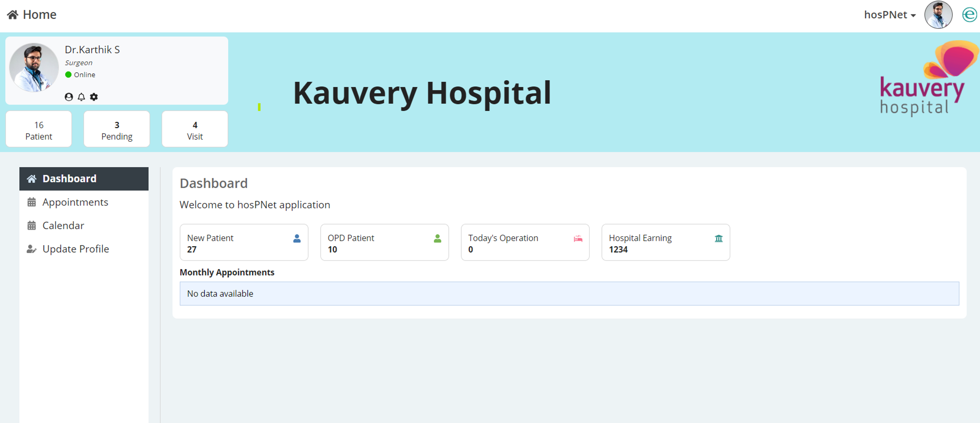
Task: Expand the hosPNet dropdown menu
Action: (x=890, y=15)
